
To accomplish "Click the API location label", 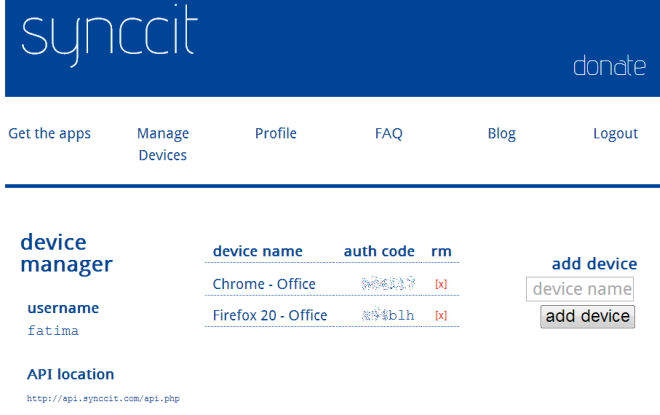I will (71, 374).
